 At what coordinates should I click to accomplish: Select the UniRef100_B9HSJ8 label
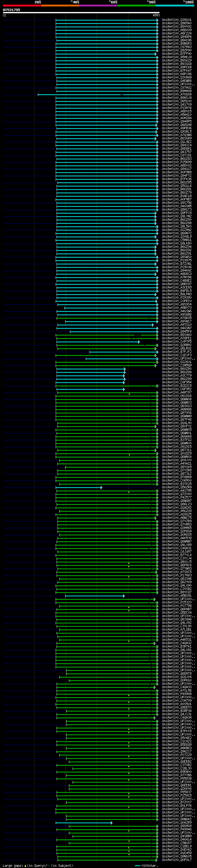(x=176, y=98)
